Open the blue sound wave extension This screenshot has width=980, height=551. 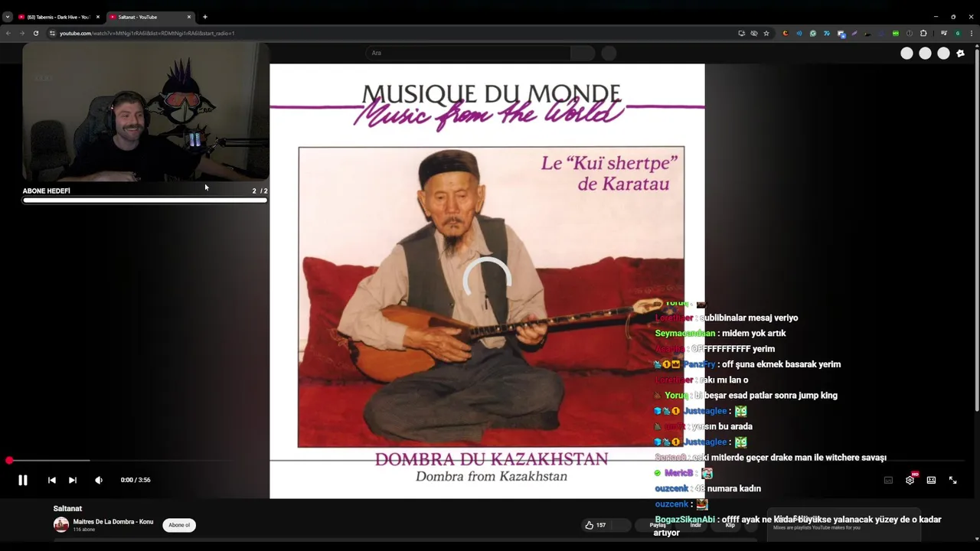(799, 33)
